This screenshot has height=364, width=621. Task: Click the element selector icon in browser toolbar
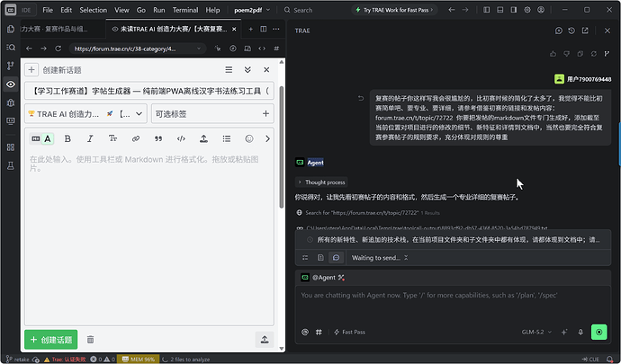click(218, 49)
